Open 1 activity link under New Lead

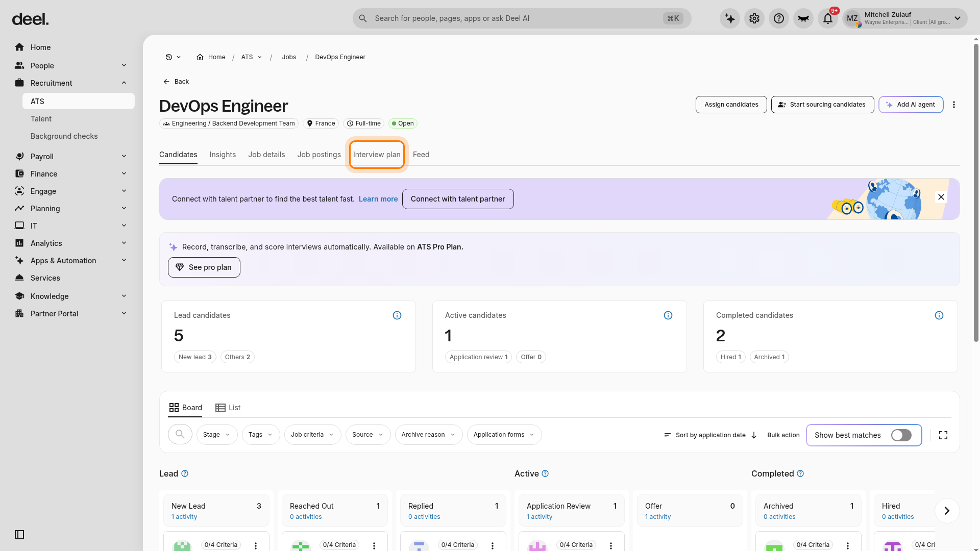184,517
